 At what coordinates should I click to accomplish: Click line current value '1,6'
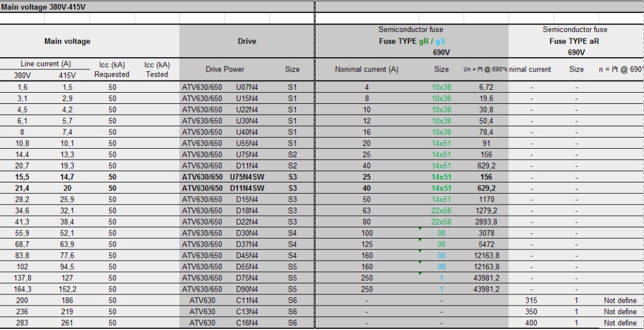[22, 87]
